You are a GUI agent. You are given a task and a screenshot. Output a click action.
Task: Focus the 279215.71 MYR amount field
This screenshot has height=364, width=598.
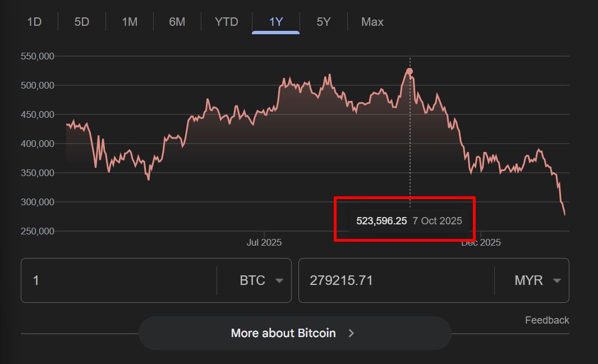396,280
